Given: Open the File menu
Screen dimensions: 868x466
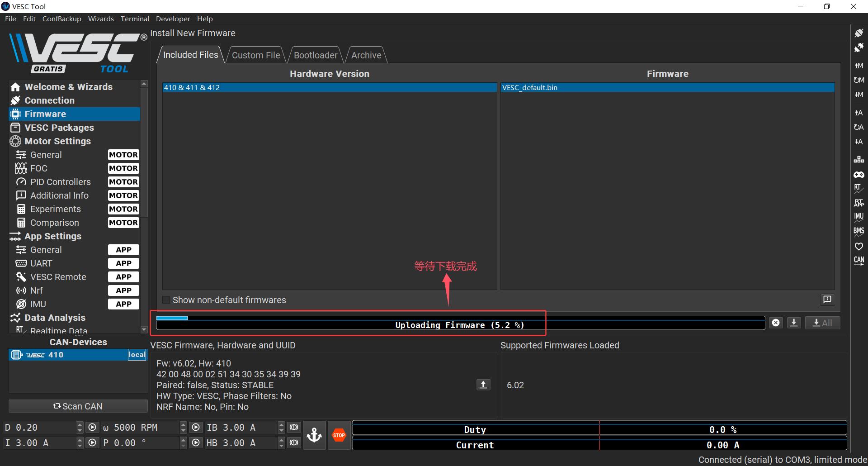Looking at the screenshot, I should tap(10, 19).
